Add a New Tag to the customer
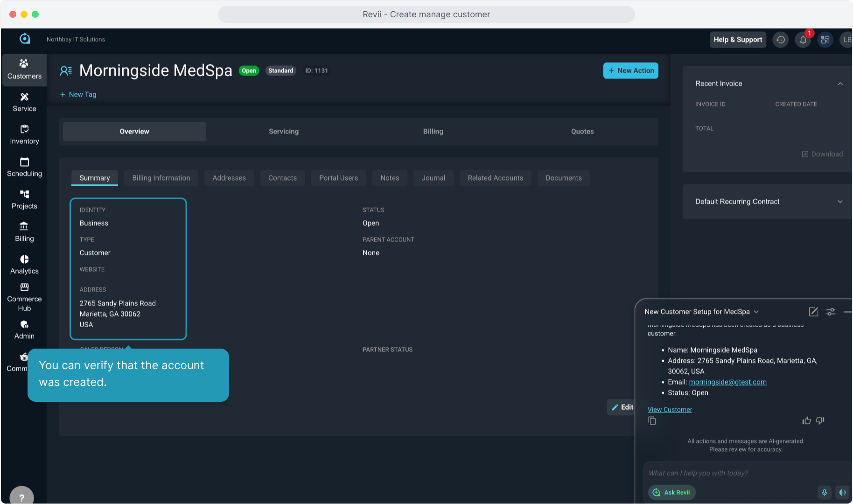The height and width of the screenshot is (504, 853). (x=78, y=94)
